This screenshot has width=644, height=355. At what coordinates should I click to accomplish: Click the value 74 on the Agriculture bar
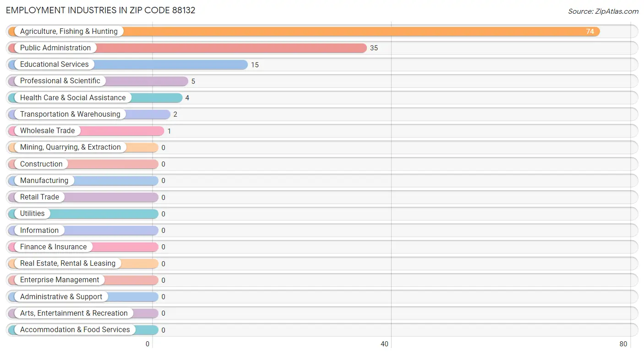(x=590, y=32)
